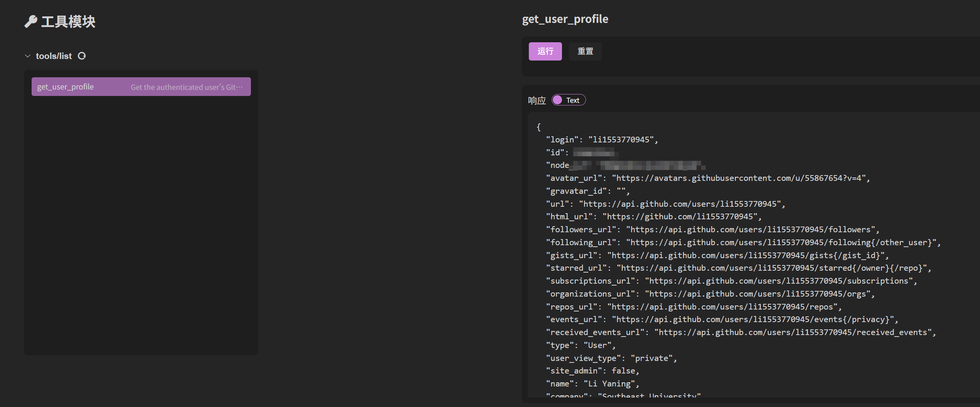Collapse the tools/list section
The image size is (980, 407).
pos(27,56)
